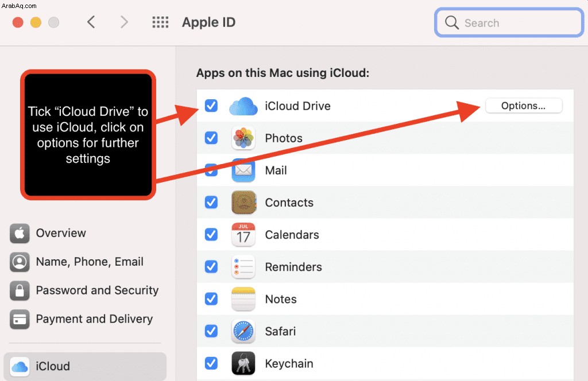The width and height of the screenshot is (588, 381).
Task: Click the Notes app icon
Action: [x=243, y=299]
